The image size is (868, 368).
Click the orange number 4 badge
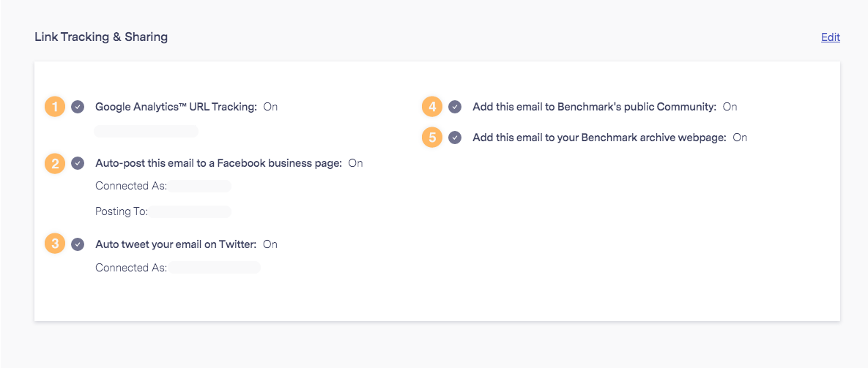coord(432,107)
